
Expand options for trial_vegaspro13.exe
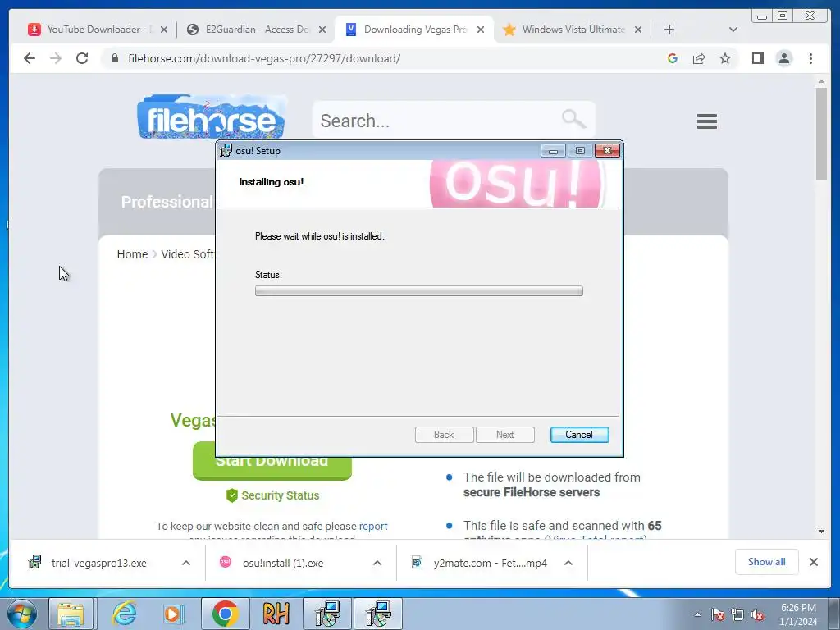pyautogui.click(x=186, y=563)
